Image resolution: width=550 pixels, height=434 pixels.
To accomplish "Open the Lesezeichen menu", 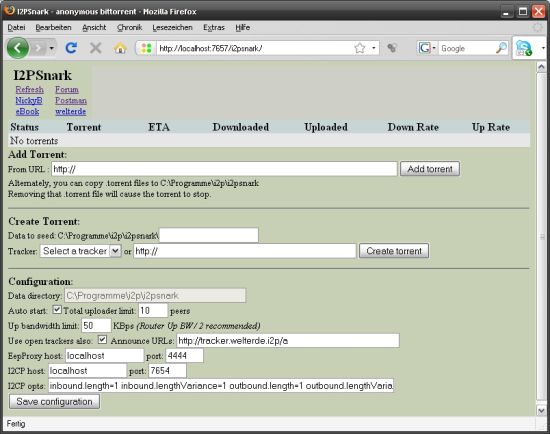I will (x=172, y=27).
